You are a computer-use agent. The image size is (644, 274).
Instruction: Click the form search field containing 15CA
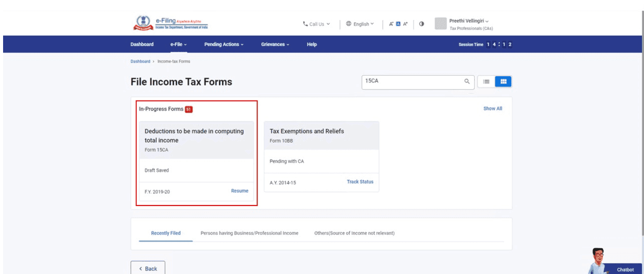pos(412,81)
